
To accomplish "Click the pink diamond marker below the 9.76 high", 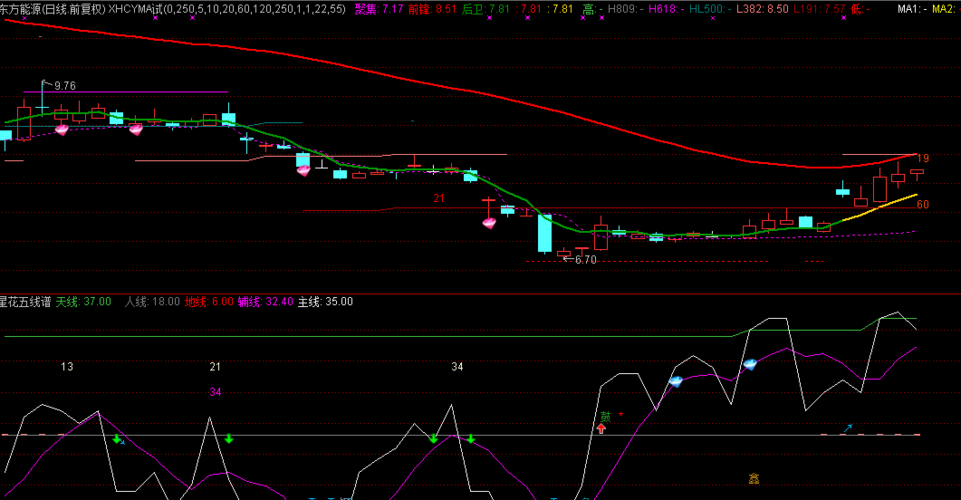I will (62, 129).
